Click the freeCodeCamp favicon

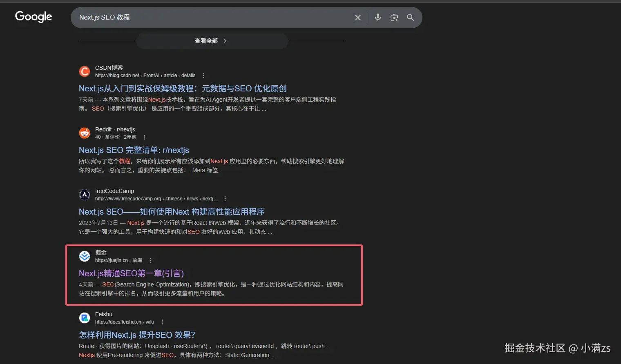click(85, 195)
